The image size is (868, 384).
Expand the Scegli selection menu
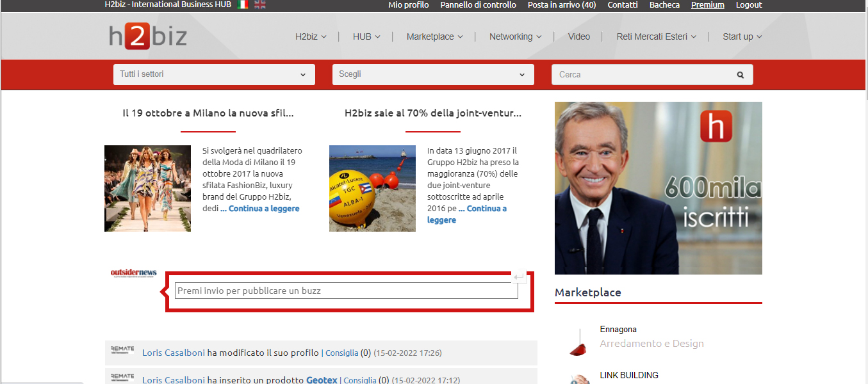[433, 74]
